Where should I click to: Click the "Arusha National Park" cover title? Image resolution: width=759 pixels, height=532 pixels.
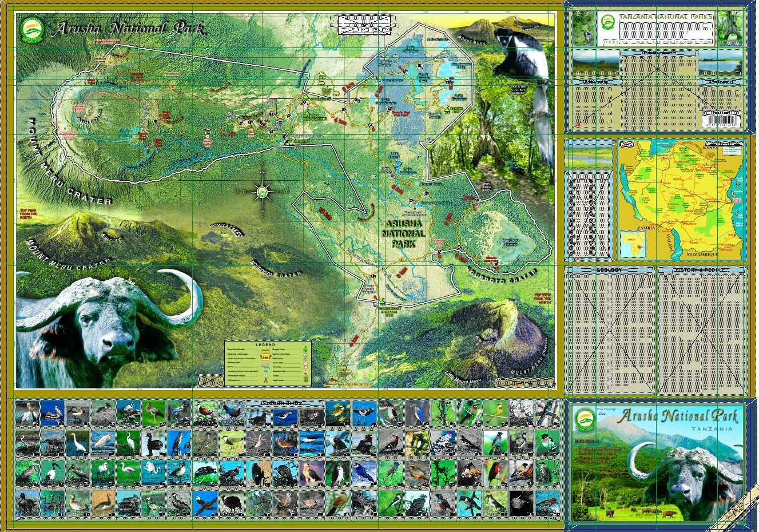pos(678,416)
